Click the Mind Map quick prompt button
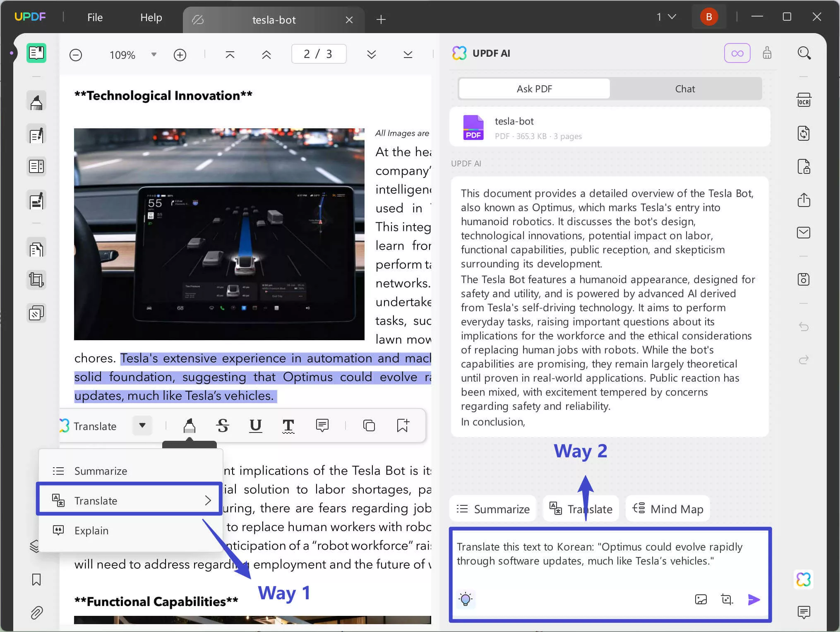Image resolution: width=840 pixels, height=632 pixels. click(668, 509)
